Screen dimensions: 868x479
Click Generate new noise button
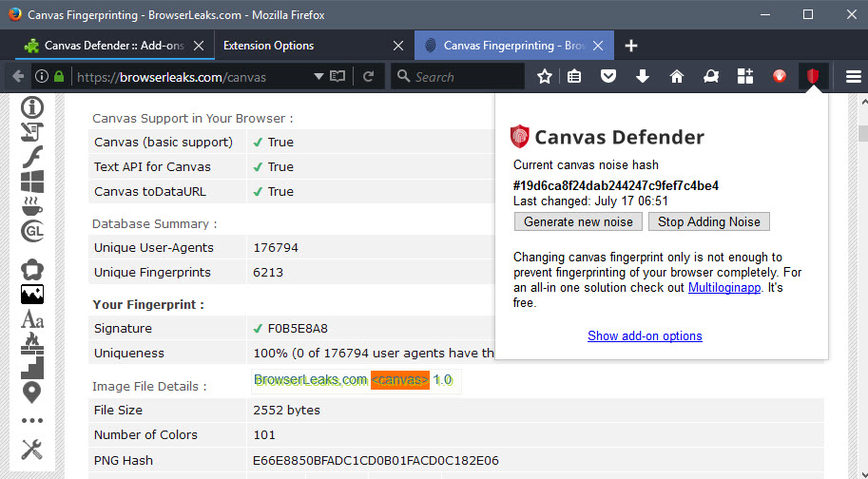coord(578,221)
